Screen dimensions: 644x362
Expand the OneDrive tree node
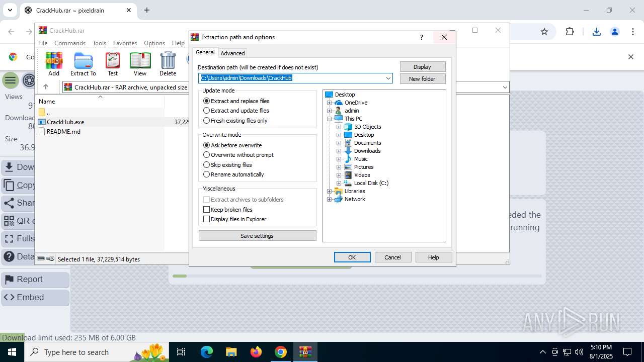tap(330, 103)
